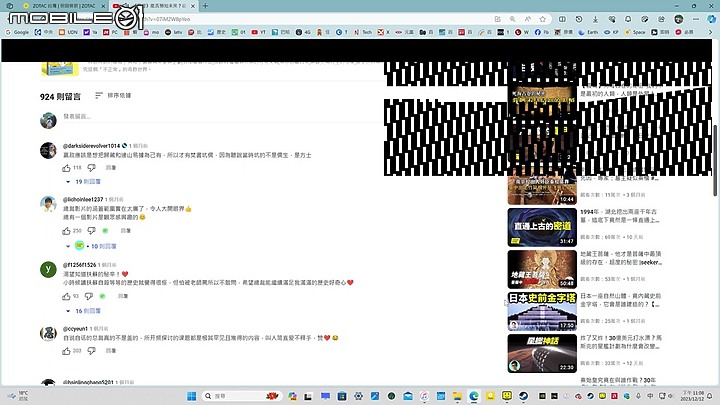
Task: Open Steam from the taskbar
Action: (523, 396)
